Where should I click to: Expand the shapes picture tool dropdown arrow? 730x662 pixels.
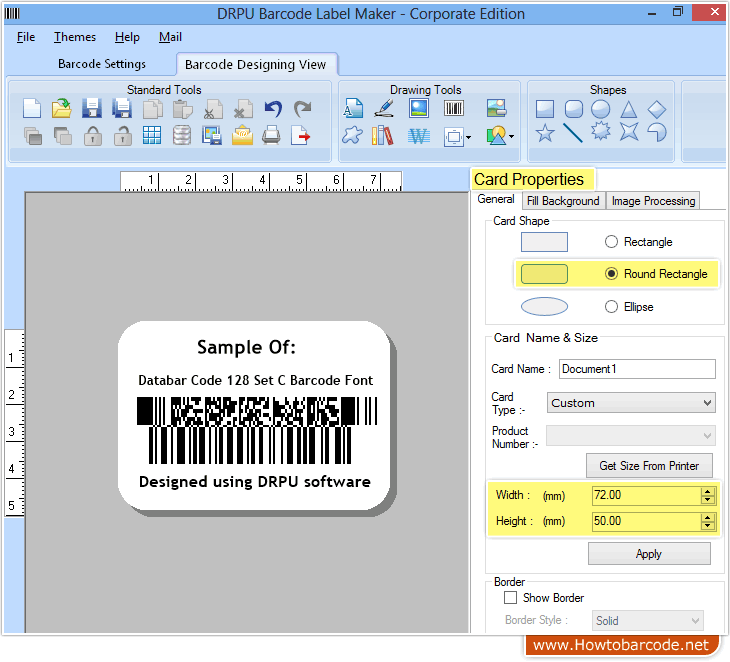coord(512,136)
